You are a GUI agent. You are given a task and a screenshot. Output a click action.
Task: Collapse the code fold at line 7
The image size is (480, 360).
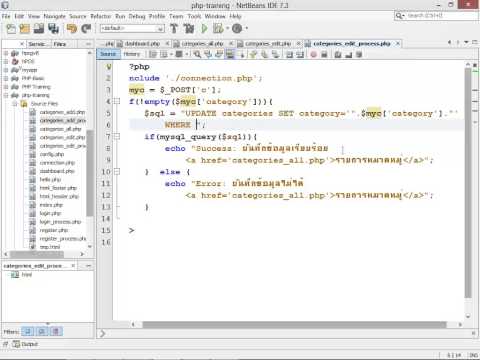pyautogui.click(x=117, y=136)
